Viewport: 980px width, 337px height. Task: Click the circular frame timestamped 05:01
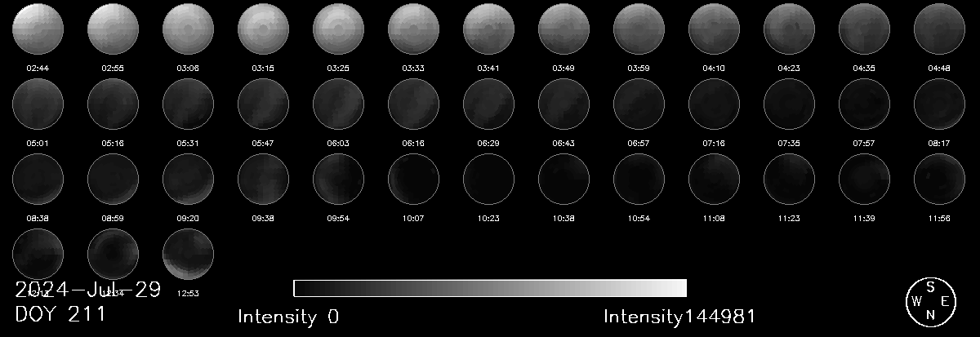click(38, 105)
